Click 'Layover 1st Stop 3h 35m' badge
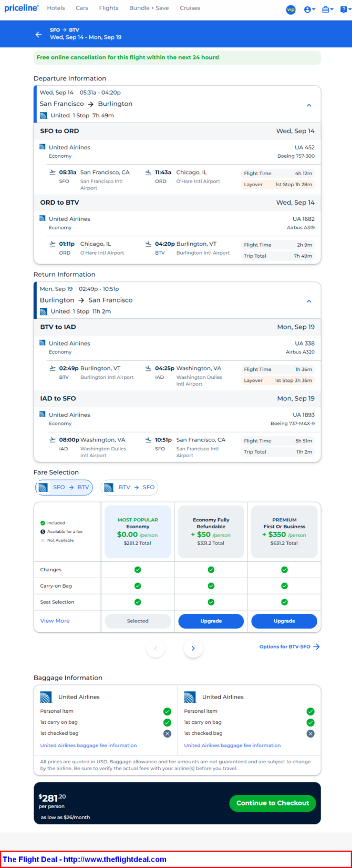This screenshot has height=868, width=352. point(278,380)
